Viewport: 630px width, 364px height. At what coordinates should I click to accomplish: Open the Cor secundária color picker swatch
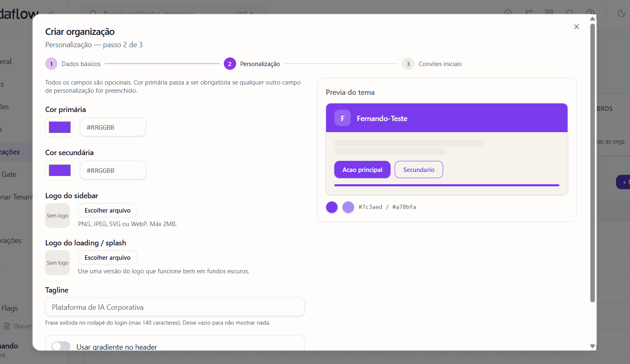(x=60, y=170)
